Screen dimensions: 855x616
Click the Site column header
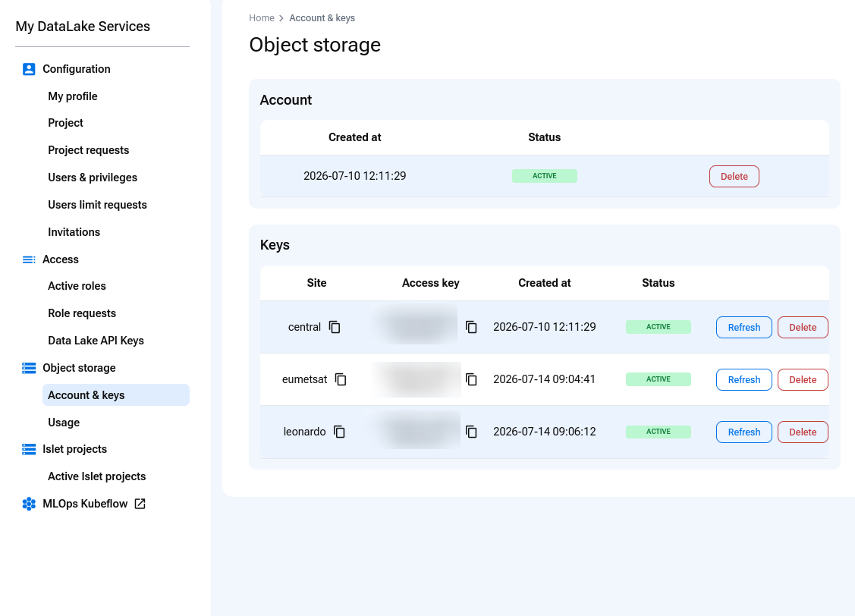[x=317, y=283]
